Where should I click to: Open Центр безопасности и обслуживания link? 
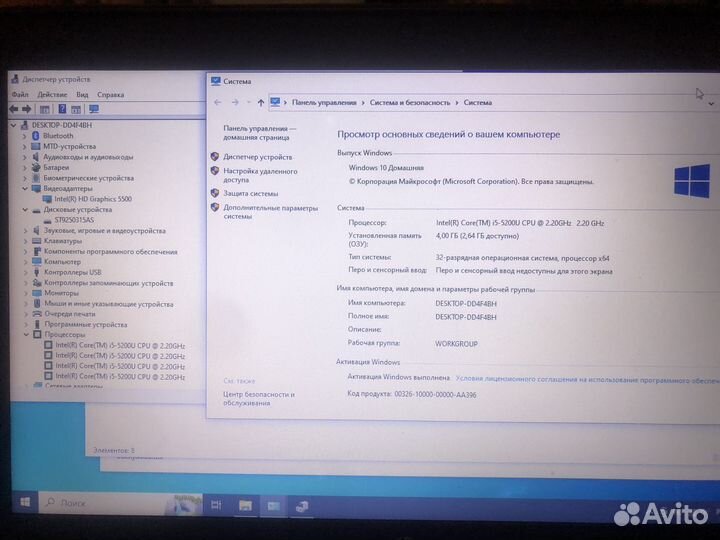259,399
